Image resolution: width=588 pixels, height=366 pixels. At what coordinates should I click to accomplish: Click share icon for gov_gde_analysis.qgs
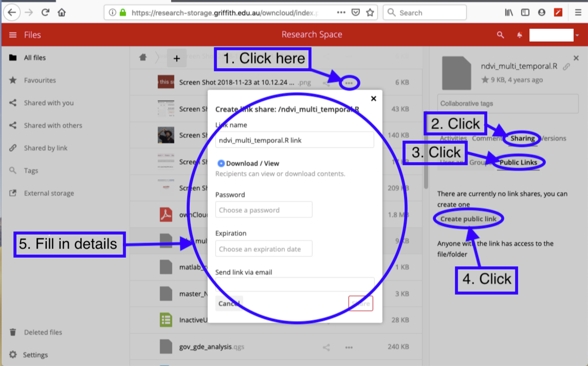326,347
